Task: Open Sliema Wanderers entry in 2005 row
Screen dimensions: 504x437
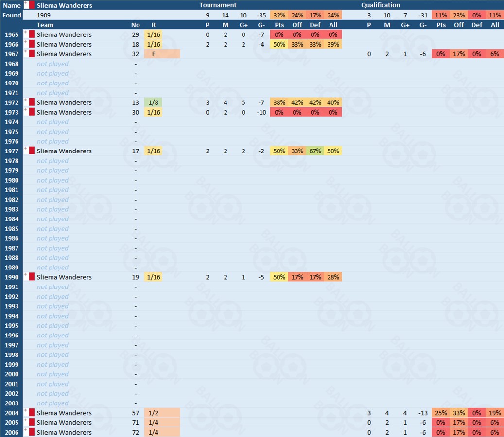Action: (x=64, y=423)
